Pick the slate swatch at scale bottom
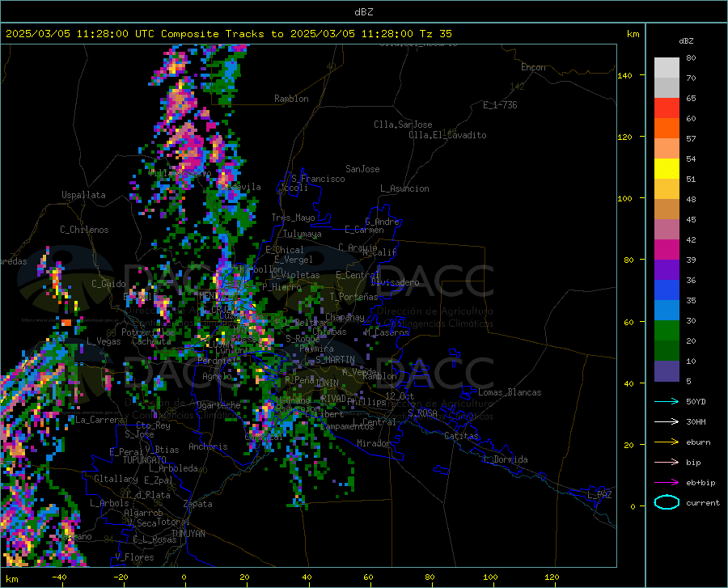 click(667, 370)
